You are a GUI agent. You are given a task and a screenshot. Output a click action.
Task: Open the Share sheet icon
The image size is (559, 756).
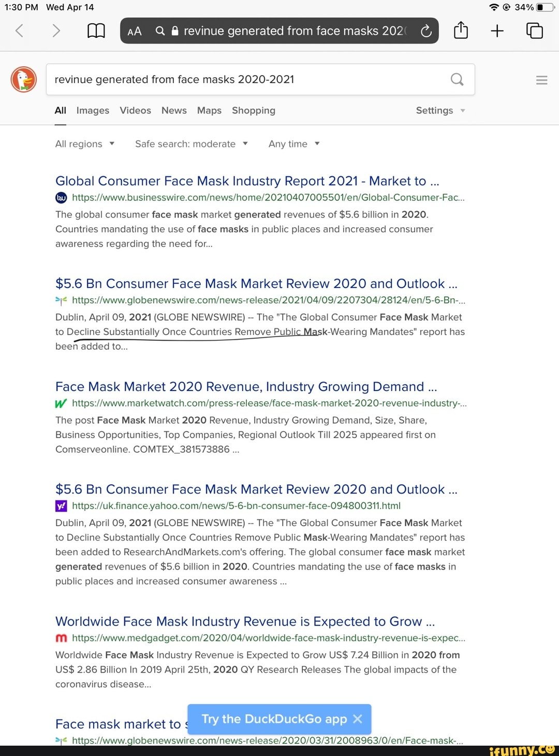coord(461,31)
